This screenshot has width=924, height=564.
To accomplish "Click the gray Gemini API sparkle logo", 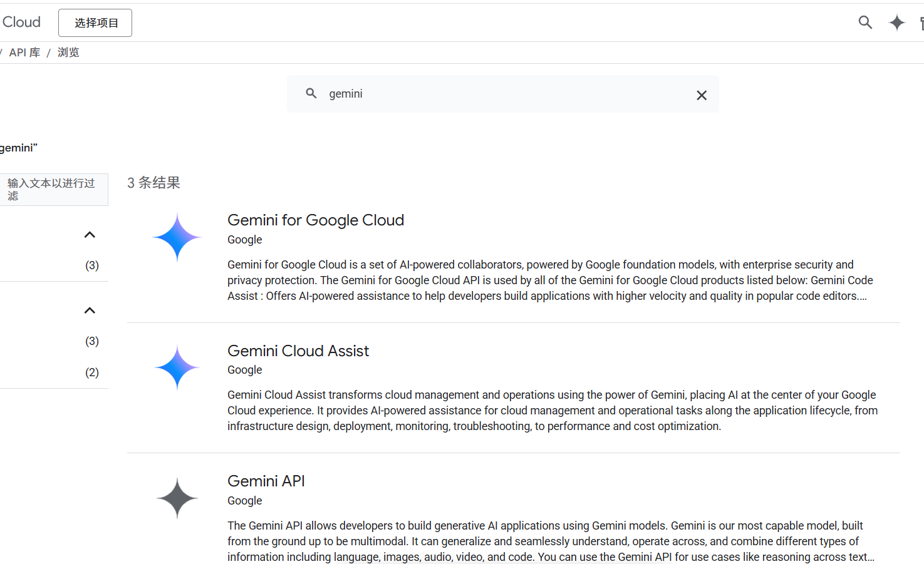I will coord(177,498).
